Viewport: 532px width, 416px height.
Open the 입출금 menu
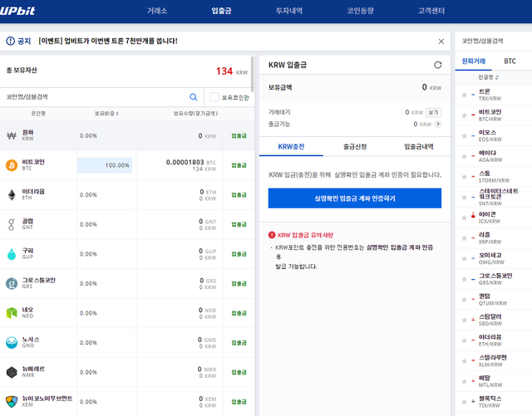pos(222,11)
